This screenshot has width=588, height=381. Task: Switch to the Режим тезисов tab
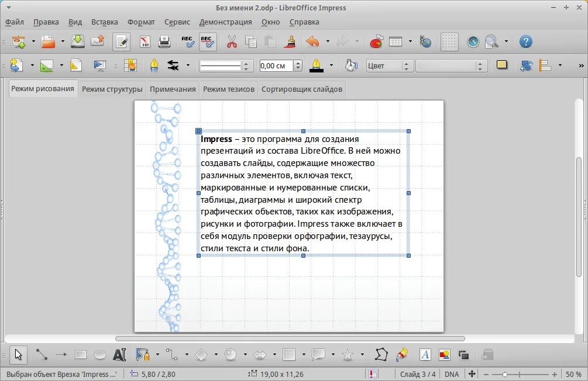point(229,89)
